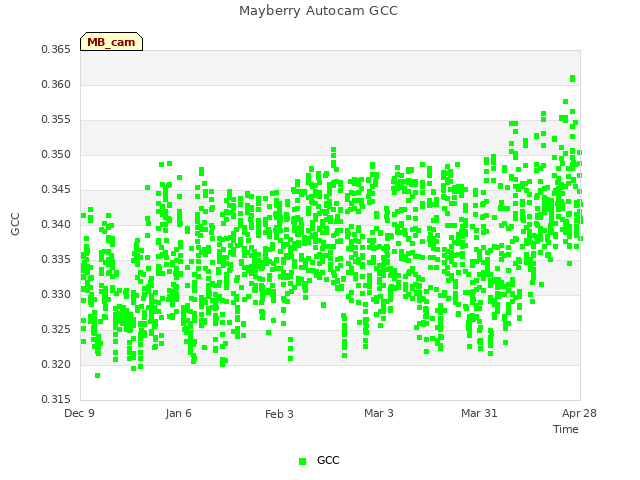640x480 pixels.
Task: Click the green GCC legend swatch
Action: [x=302, y=461]
